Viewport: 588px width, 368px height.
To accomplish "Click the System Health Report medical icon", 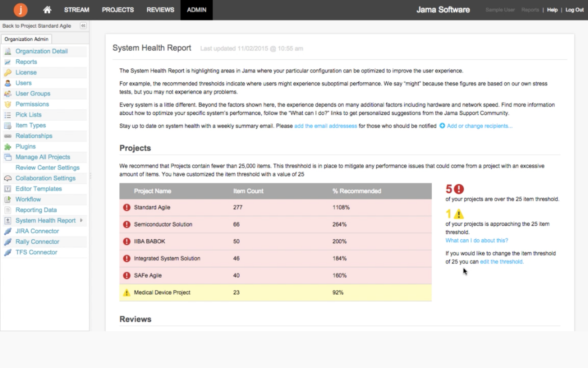I will point(8,221).
